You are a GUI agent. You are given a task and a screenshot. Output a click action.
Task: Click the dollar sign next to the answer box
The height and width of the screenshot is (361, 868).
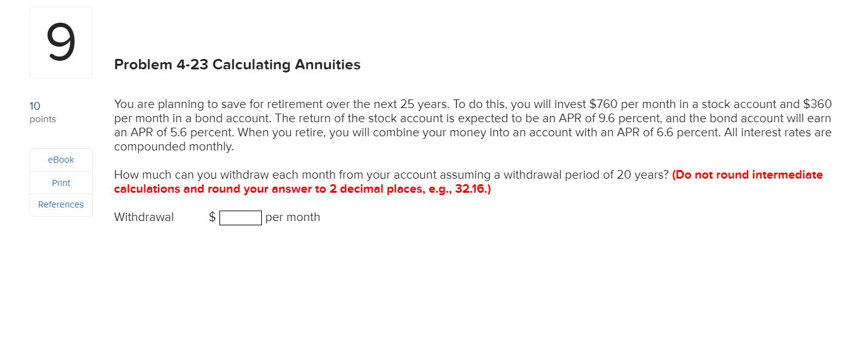(211, 217)
